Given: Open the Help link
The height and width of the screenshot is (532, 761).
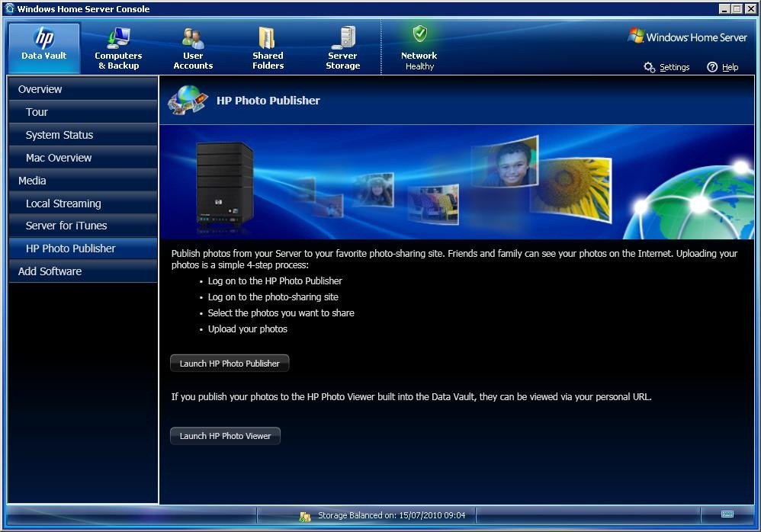Looking at the screenshot, I should (730, 67).
